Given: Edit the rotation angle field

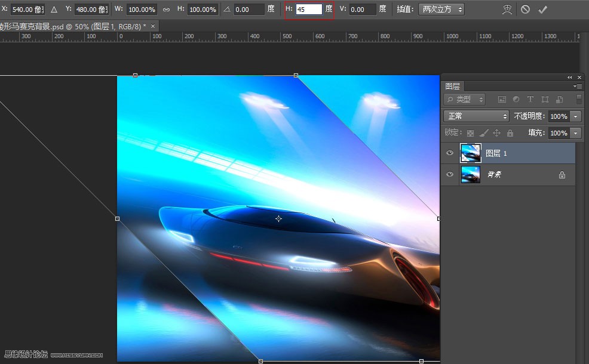Looking at the screenshot, I should pos(249,10).
